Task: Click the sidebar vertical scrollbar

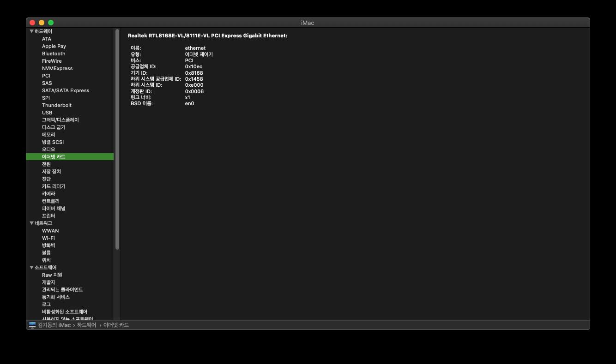Action: 117,139
